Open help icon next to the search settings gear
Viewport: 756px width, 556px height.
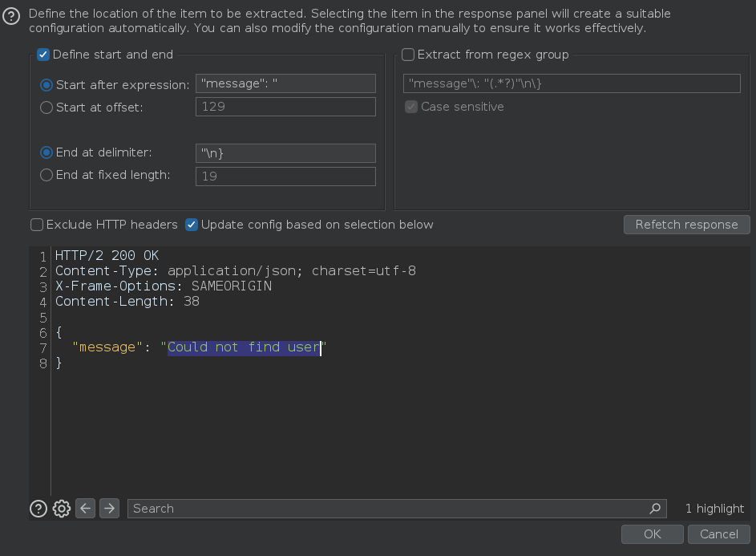[38, 509]
